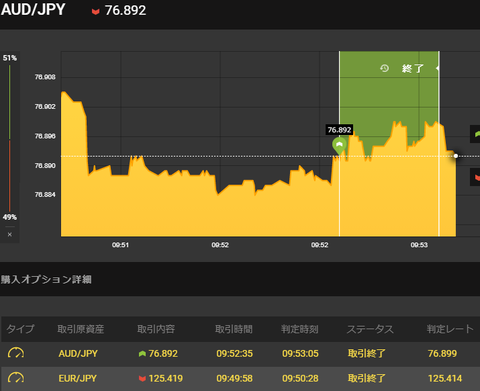Click trade time 09:49:58
Image resolution: width=480 pixels, height=391 pixels.
[234, 378]
